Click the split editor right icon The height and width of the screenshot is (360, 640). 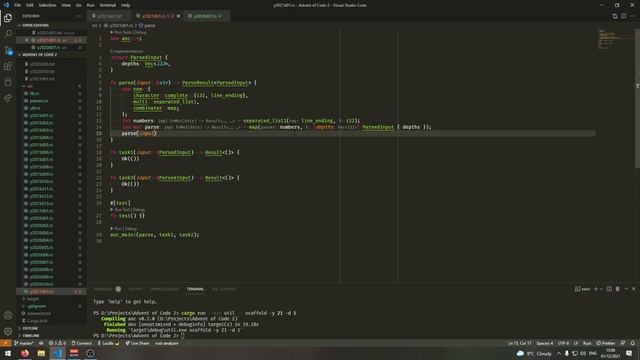[x=624, y=16]
